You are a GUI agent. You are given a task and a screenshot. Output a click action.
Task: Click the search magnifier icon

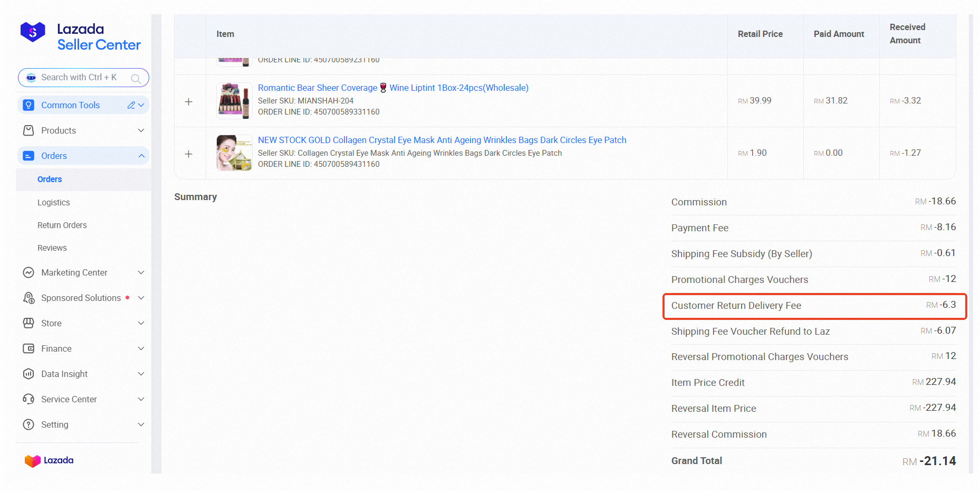click(136, 78)
